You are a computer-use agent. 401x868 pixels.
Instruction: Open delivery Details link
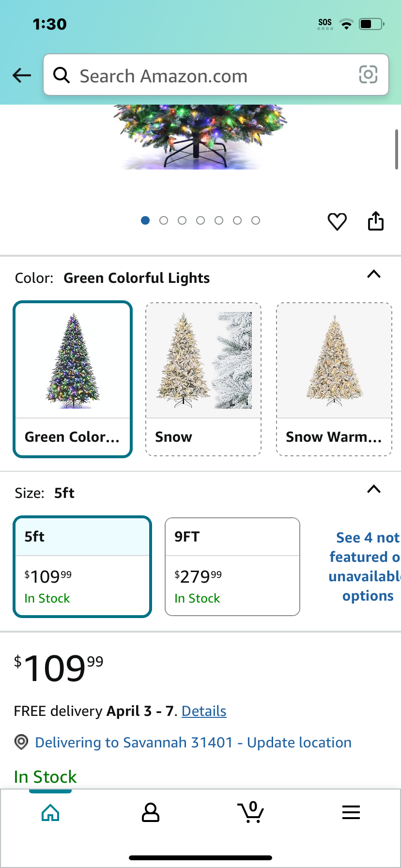[x=204, y=711]
